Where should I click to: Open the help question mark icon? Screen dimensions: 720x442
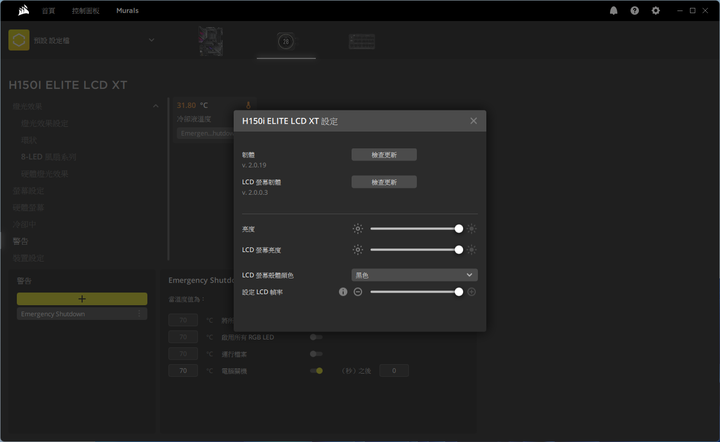635,11
